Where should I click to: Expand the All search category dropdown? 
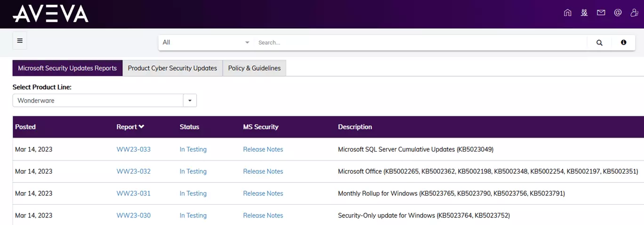pos(206,42)
